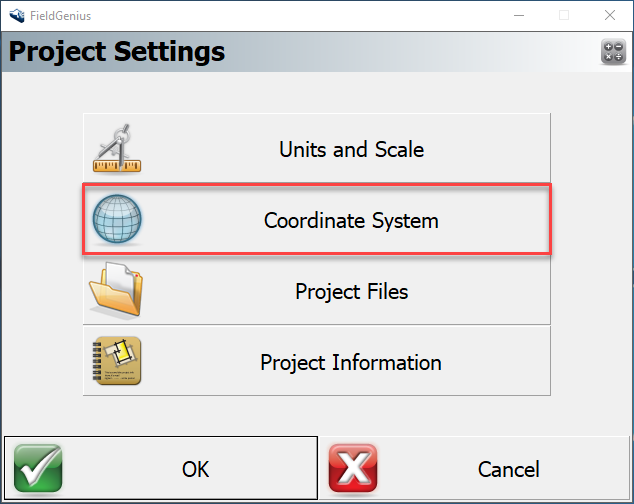The height and width of the screenshot is (504, 634).
Task: Select the Coordinate System text label
Action: 351,220
